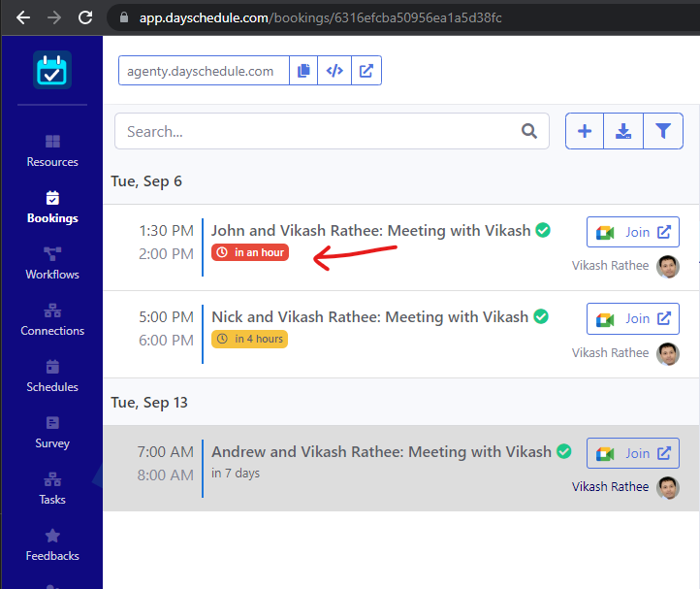This screenshot has height=589, width=700.
Task: Reload the page with the refresh icon
Action: pos(85,17)
